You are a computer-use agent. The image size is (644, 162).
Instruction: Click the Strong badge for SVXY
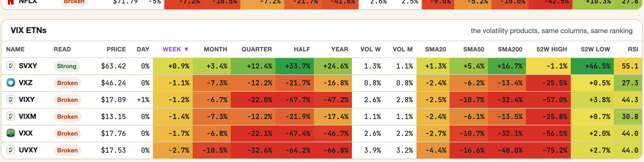(67, 66)
